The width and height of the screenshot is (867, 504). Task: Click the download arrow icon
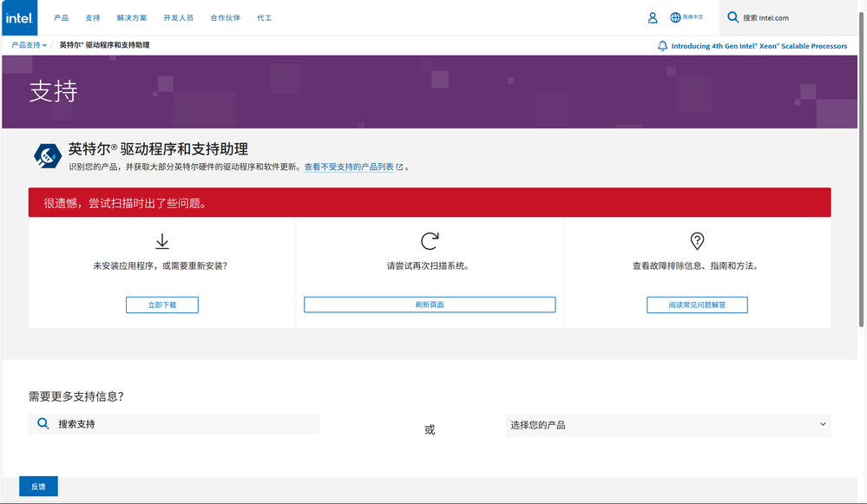[x=162, y=241]
